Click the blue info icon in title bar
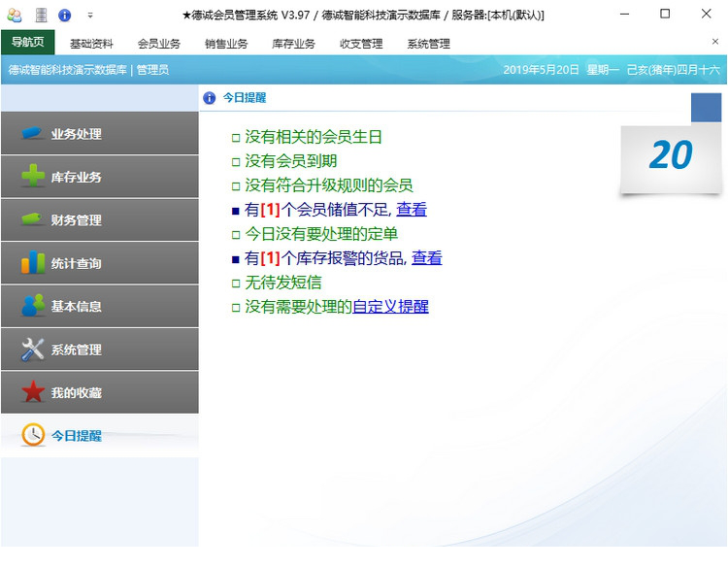Image resolution: width=728 pixels, height=568 pixels. click(x=64, y=16)
